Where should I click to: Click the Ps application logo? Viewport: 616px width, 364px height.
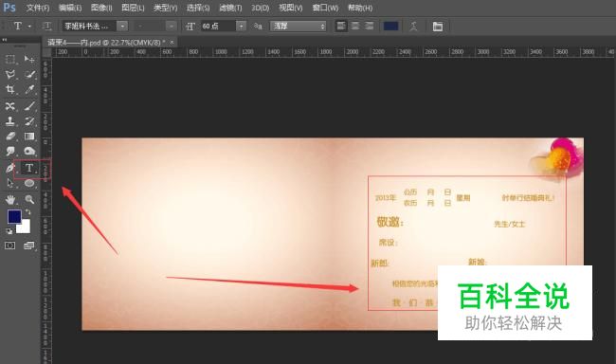(x=9, y=7)
